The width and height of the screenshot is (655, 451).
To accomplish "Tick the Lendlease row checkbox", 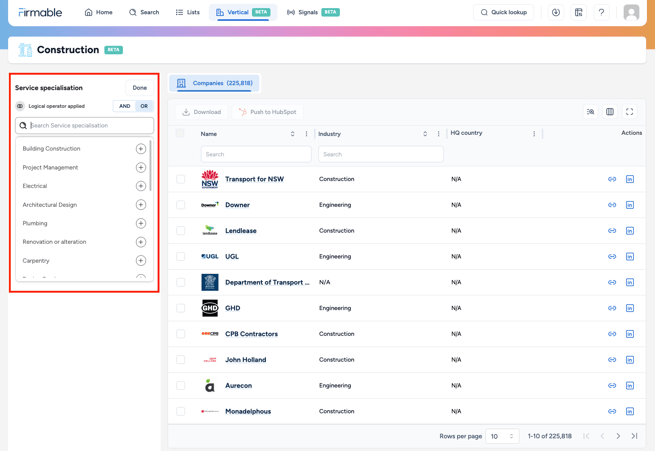I will point(180,231).
